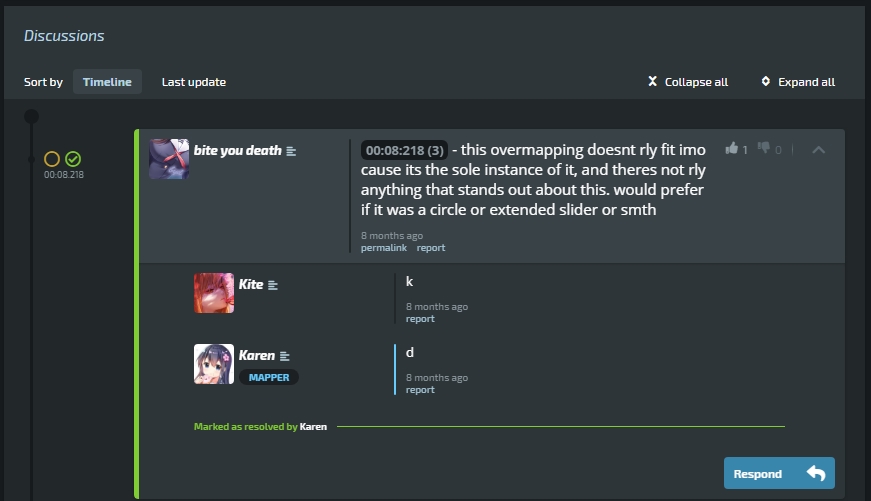
Task: Collapse all discussions
Action: (x=688, y=82)
